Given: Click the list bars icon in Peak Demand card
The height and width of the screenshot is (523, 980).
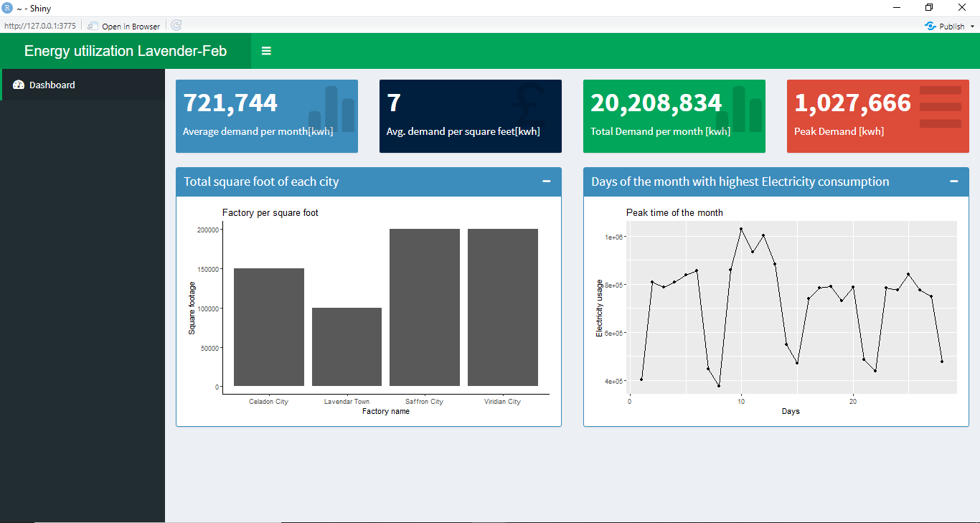Looking at the screenshot, I should (x=941, y=107).
